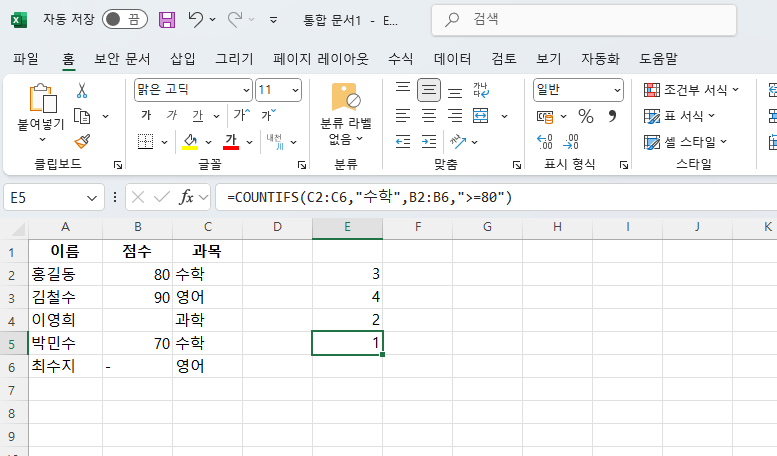
Task: Increase the cell indent
Action: coord(429,142)
